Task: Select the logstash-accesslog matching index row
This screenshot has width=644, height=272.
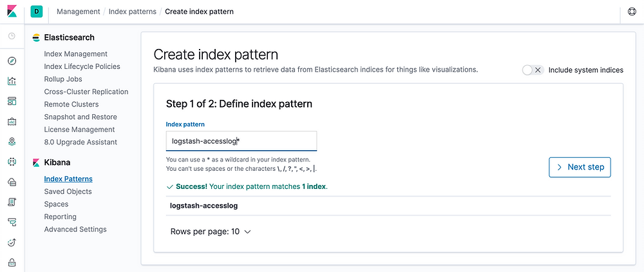Action: [x=388, y=206]
